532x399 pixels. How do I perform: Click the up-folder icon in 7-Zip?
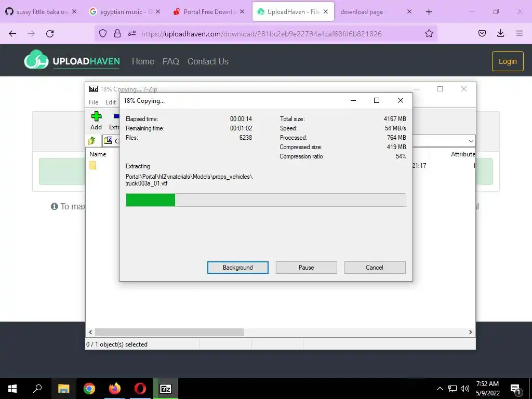pos(92,140)
